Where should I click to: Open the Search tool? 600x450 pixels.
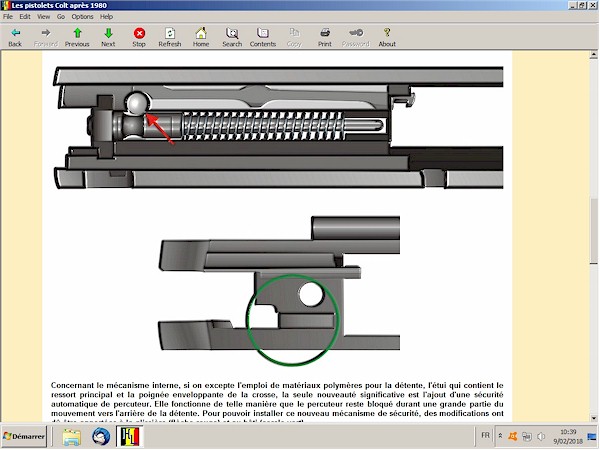pos(232,37)
